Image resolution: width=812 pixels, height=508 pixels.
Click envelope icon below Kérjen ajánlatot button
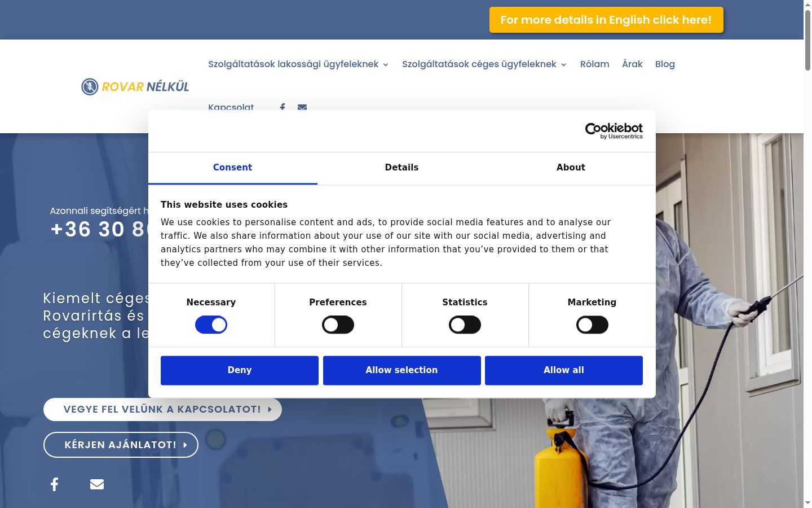coord(97,484)
